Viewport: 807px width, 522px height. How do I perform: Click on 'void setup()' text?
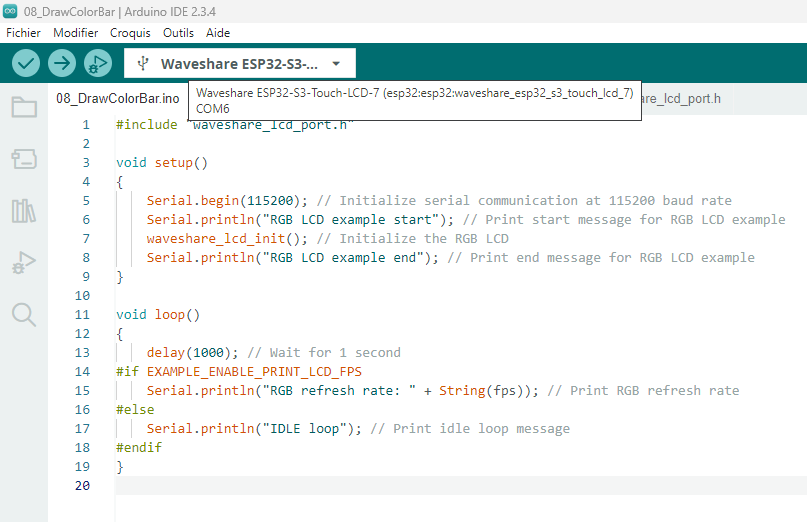pos(162,163)
